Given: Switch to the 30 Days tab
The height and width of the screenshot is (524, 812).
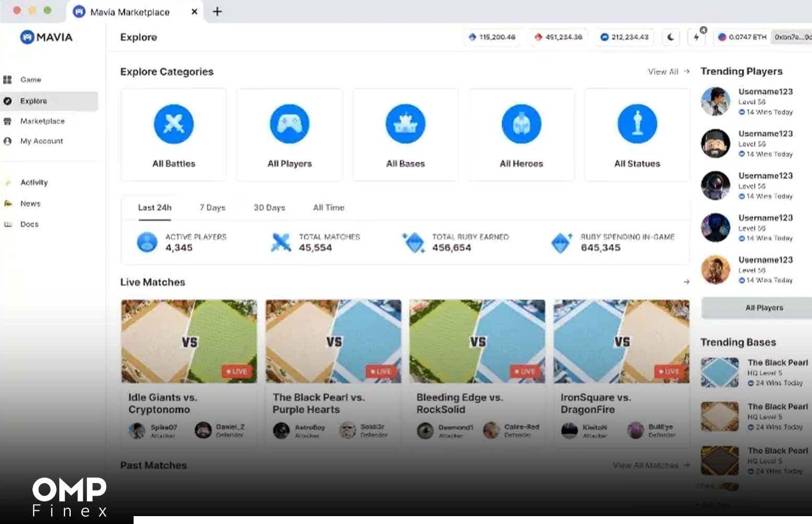Looking at the screenshot, I should coord(269,208).
